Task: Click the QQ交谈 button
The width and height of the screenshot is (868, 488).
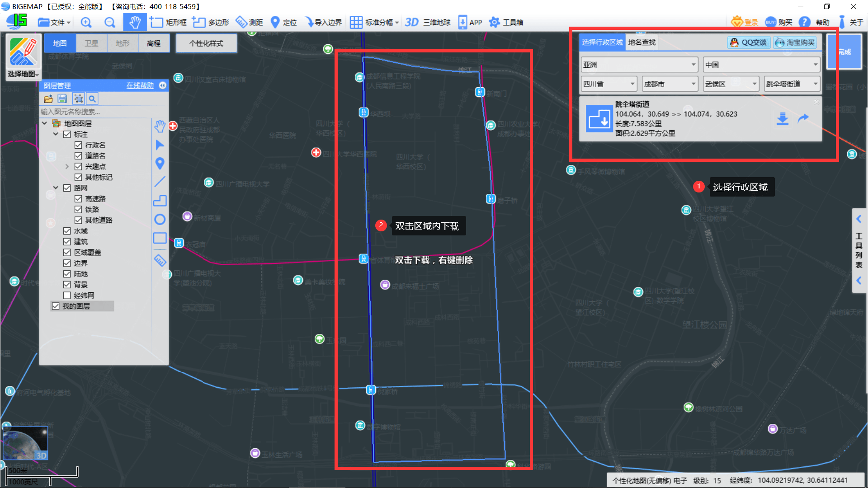Action: [749, 42]
